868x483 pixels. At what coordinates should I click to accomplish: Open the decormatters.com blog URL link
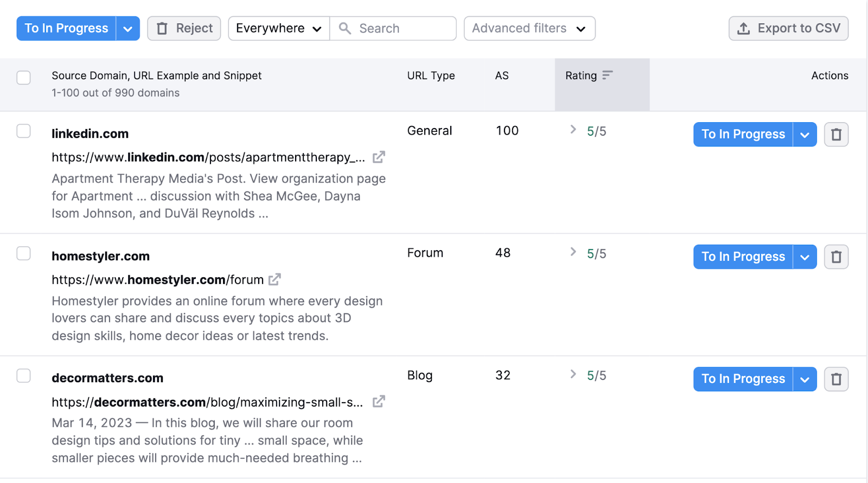207,402
